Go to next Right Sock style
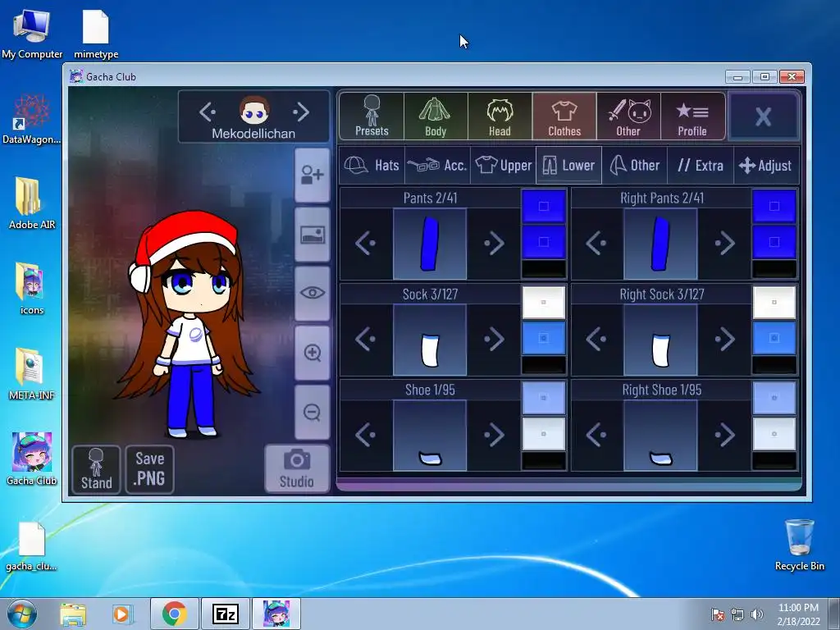Screen dimensions: 840x630 [724, 339]
